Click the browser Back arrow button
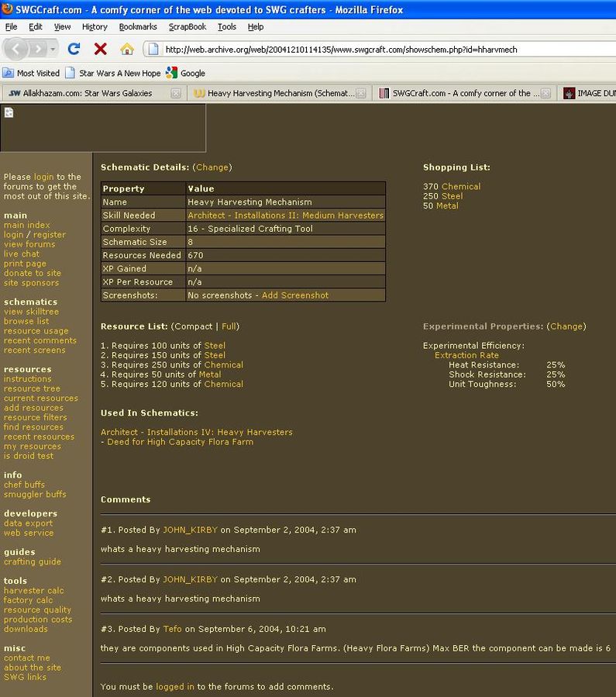 (x=17, y=49)
